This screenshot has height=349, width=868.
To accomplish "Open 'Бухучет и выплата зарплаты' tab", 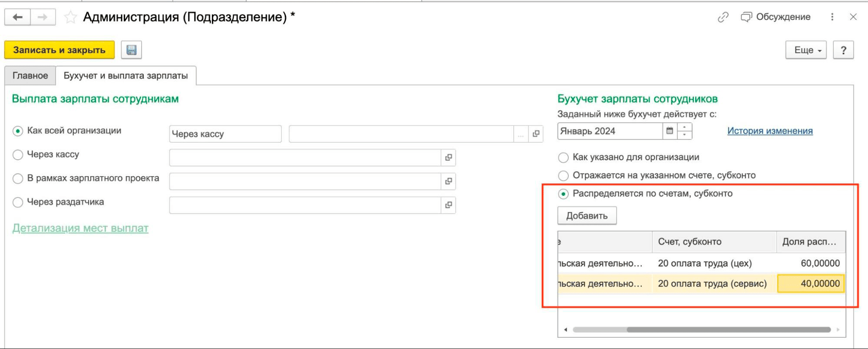I will pyautogui.click(x=126, y=76).
